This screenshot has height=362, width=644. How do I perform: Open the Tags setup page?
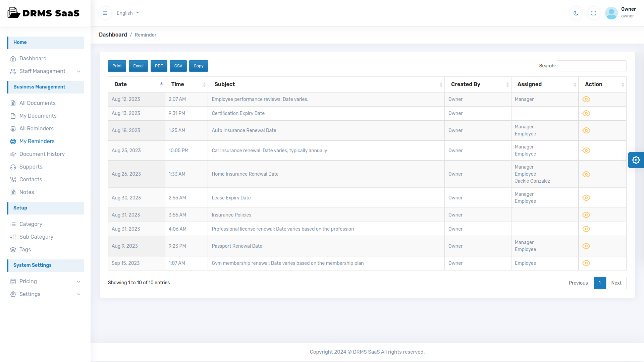[x=24, y=249]
